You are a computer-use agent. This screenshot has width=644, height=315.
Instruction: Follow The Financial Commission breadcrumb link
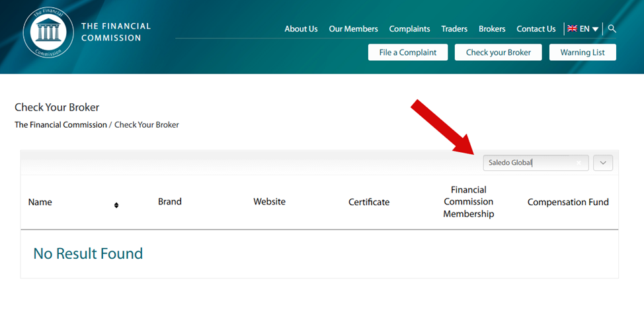pyautogui.click(x=61, y=124)
